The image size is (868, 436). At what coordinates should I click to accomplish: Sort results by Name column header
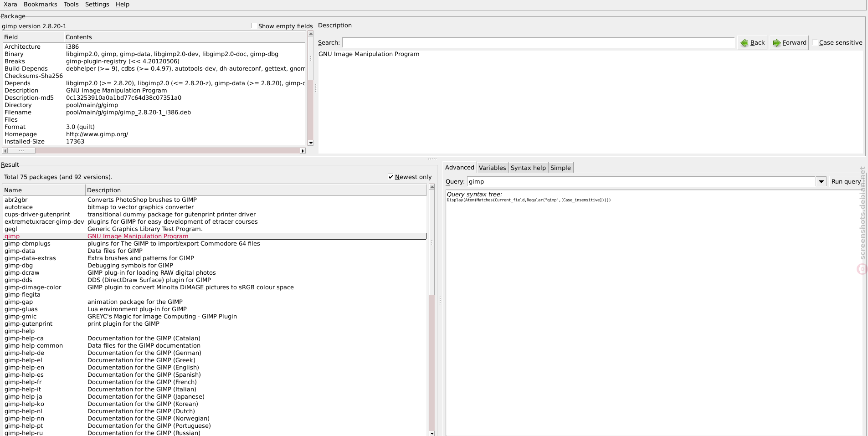pos(44,190)
